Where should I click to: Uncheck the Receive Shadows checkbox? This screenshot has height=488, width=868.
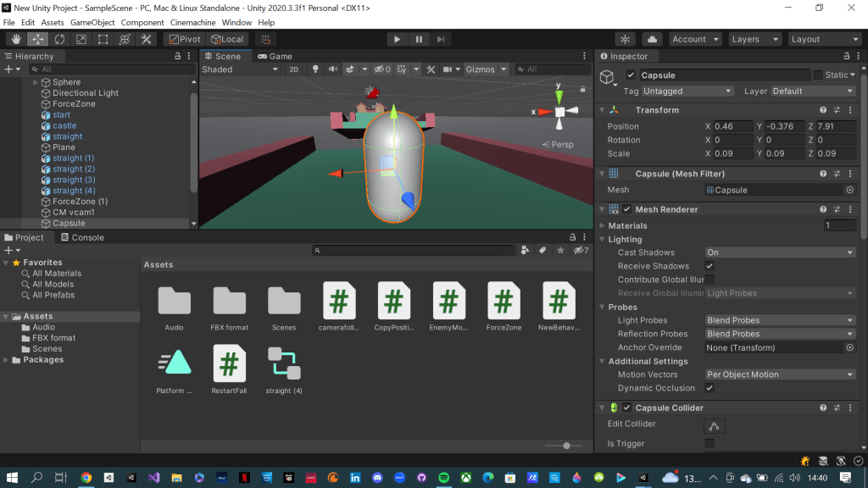point(709,266)
